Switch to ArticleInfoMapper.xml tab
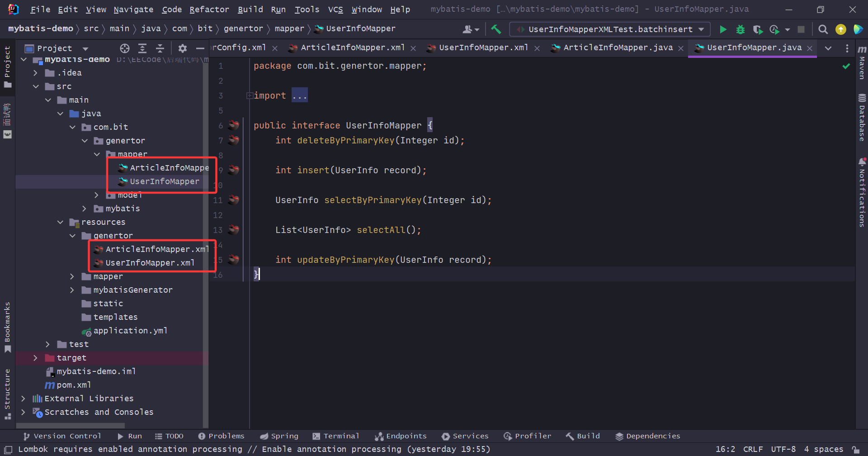Viewport: 868px width, 456px height. 353,47
